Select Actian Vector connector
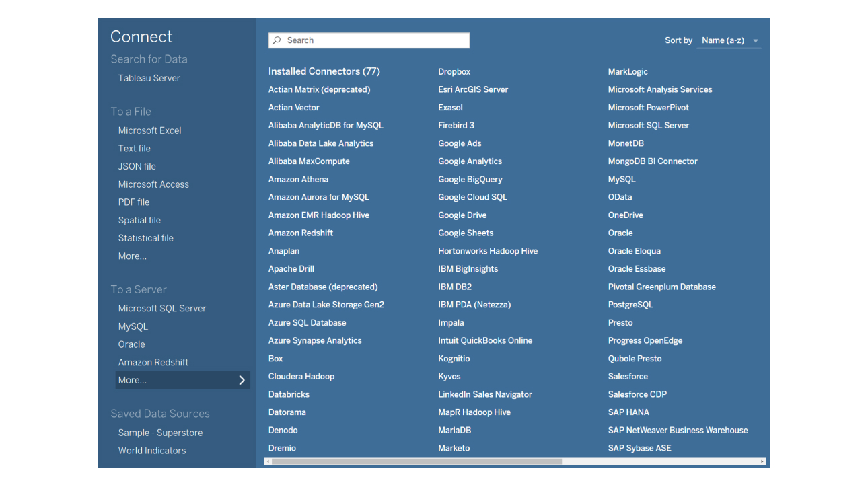The width and height of the screenshot is (868, 485). (294, 108)
